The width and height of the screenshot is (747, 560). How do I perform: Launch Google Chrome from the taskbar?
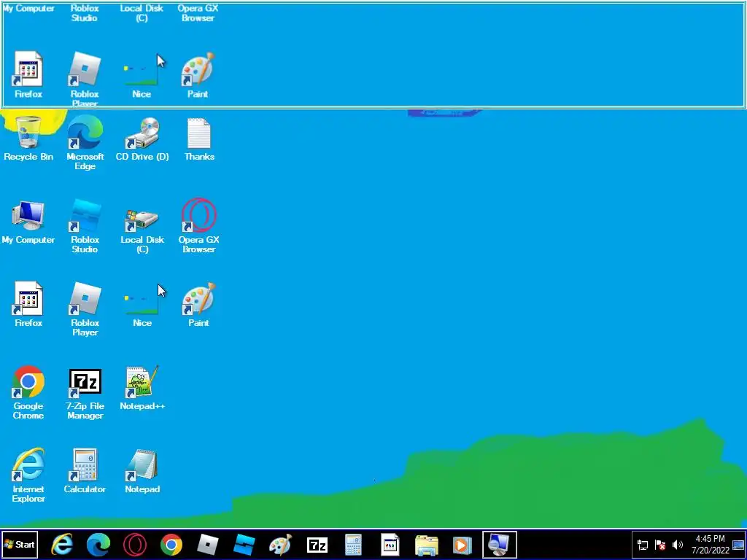(171, 545)
